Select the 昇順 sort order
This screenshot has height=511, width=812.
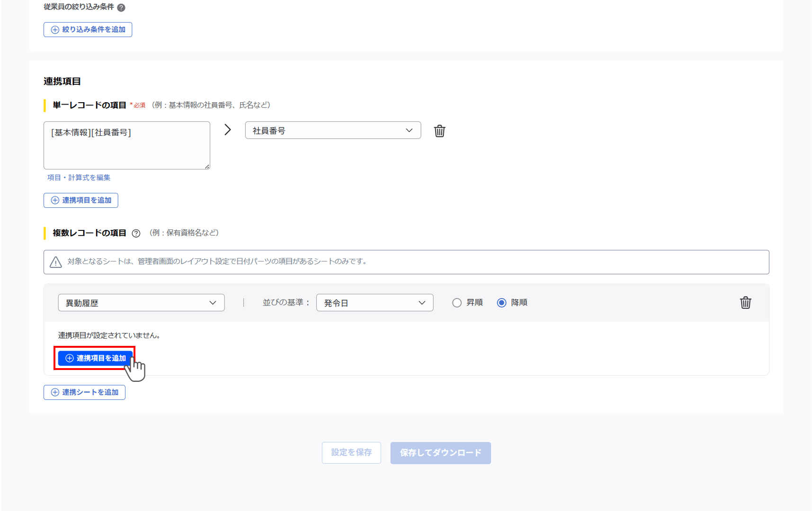click(x=456, y=302)
